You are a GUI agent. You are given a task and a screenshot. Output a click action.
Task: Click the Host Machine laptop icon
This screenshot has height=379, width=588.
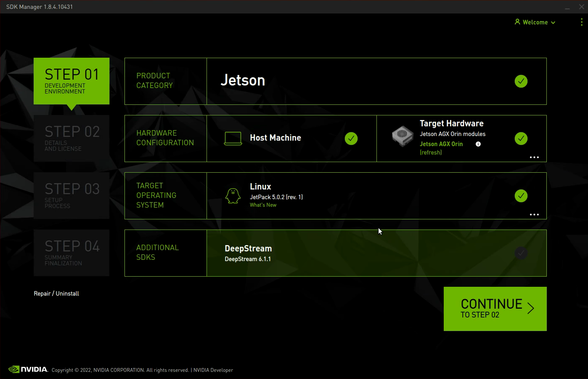[233, 139]
